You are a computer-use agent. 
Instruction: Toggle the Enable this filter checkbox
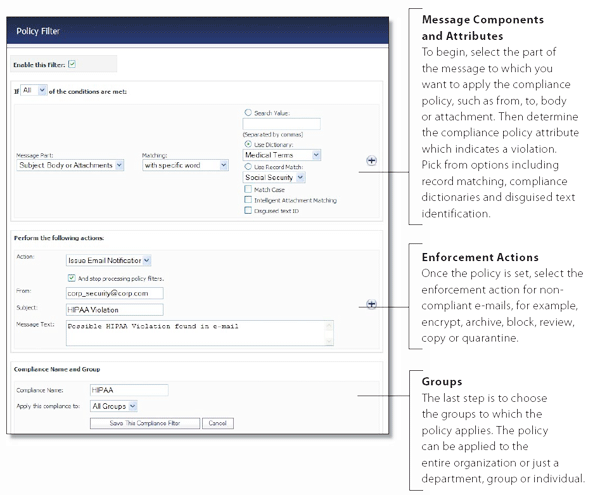[72, 64]
